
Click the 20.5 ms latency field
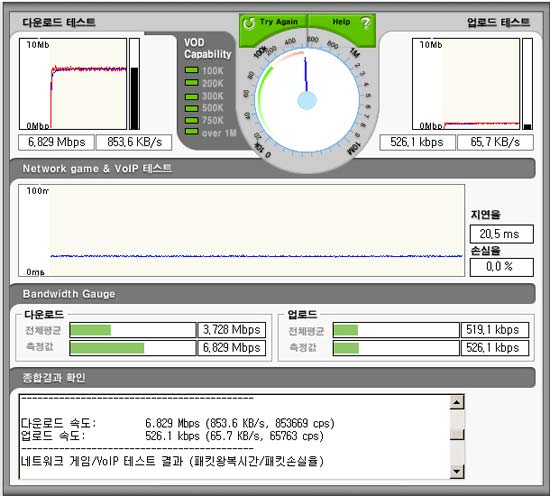point(502,234)
